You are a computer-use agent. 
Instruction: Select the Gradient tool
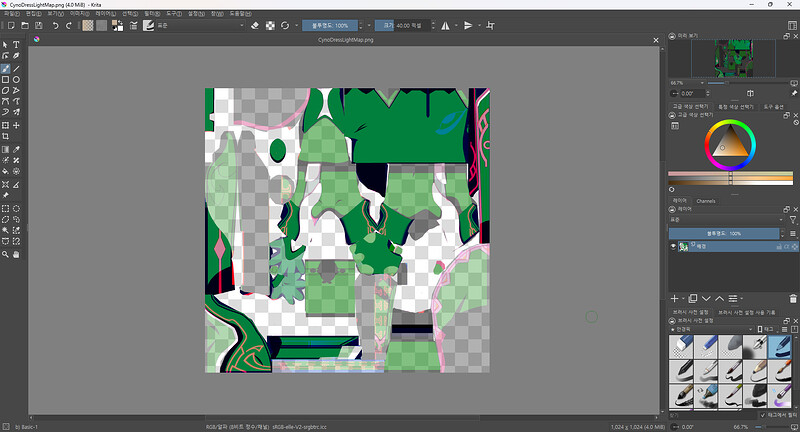tap(6, 149)
